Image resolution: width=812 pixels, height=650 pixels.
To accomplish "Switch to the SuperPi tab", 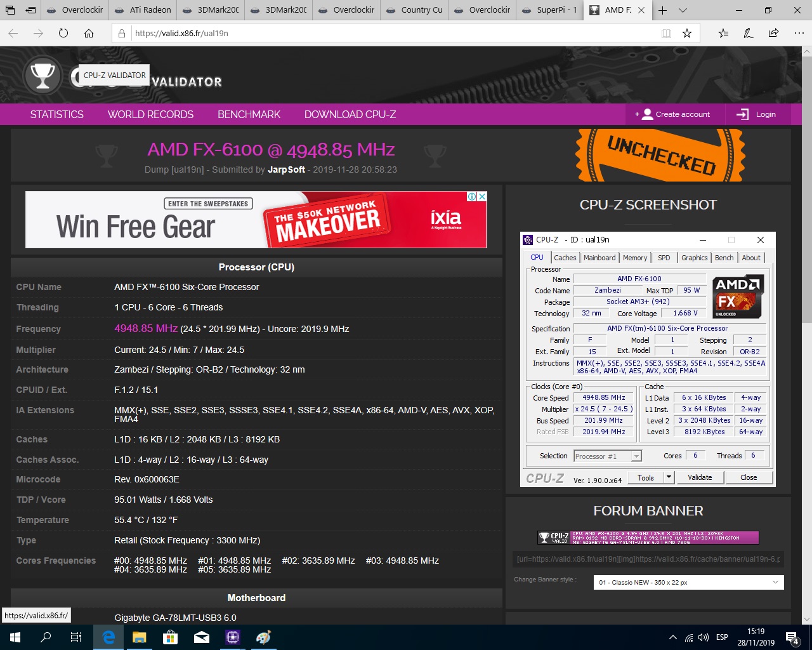I will [551, 10].
